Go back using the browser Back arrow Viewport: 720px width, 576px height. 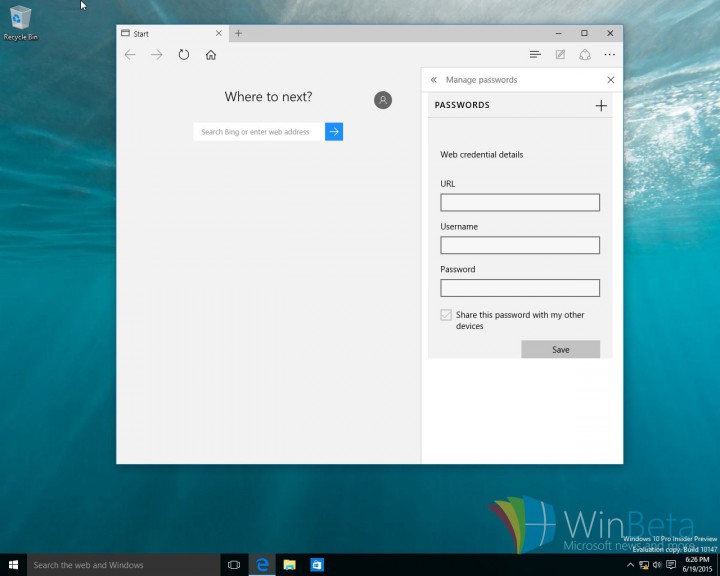(x=130, y=55)
